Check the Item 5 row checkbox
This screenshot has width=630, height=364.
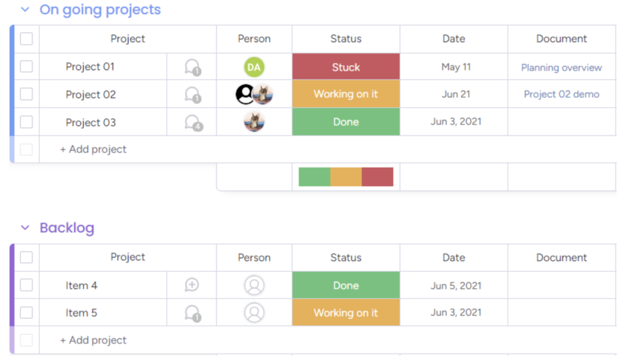coord(26,312)
